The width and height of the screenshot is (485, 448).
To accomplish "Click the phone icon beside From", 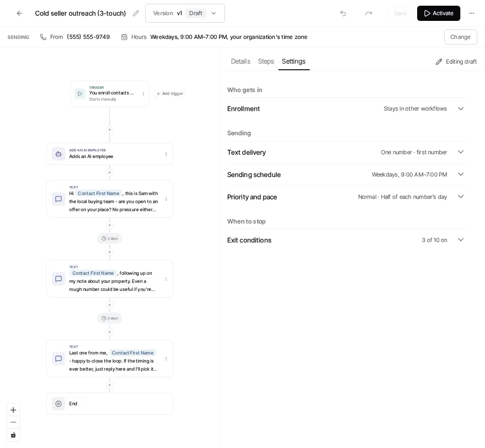I will point(43,37).
